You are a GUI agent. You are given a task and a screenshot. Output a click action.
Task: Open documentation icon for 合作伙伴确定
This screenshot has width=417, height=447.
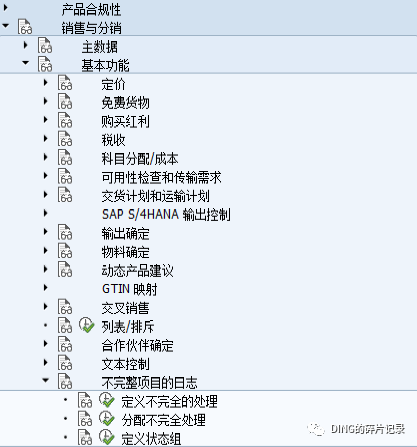coord(65,344)
